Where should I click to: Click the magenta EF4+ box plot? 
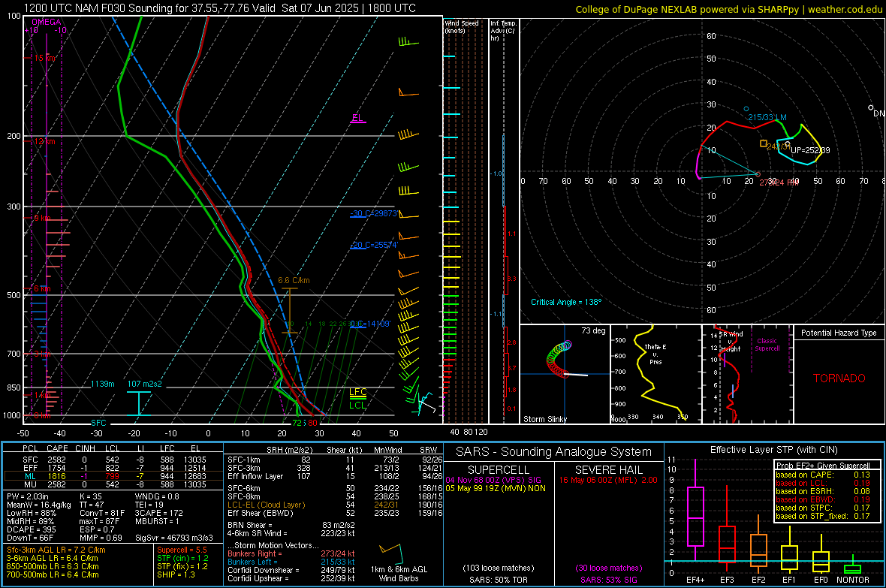(695, 517)
